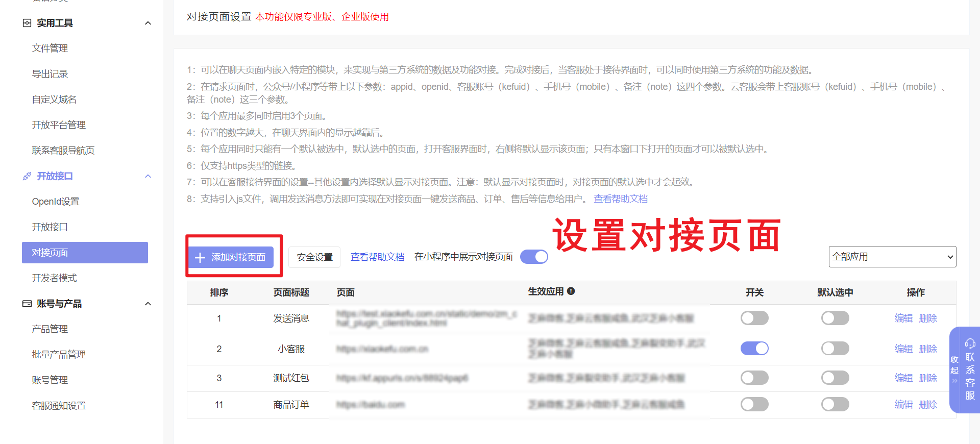This screenshot has height=444, width=980.
Task: Click the 开放接口 section icon
Action: pyautogui.click(x=27, y=176)
